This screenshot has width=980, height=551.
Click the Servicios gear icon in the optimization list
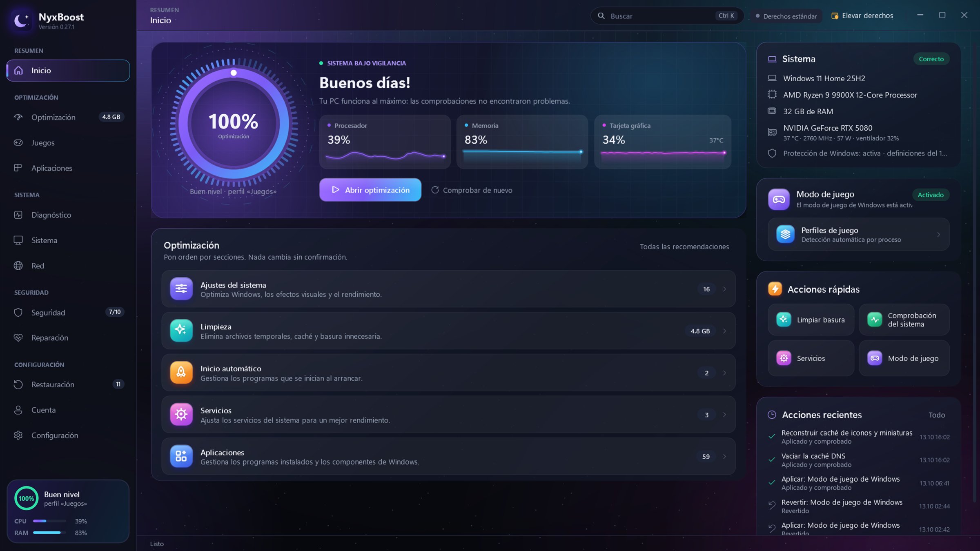pos(181,415)
